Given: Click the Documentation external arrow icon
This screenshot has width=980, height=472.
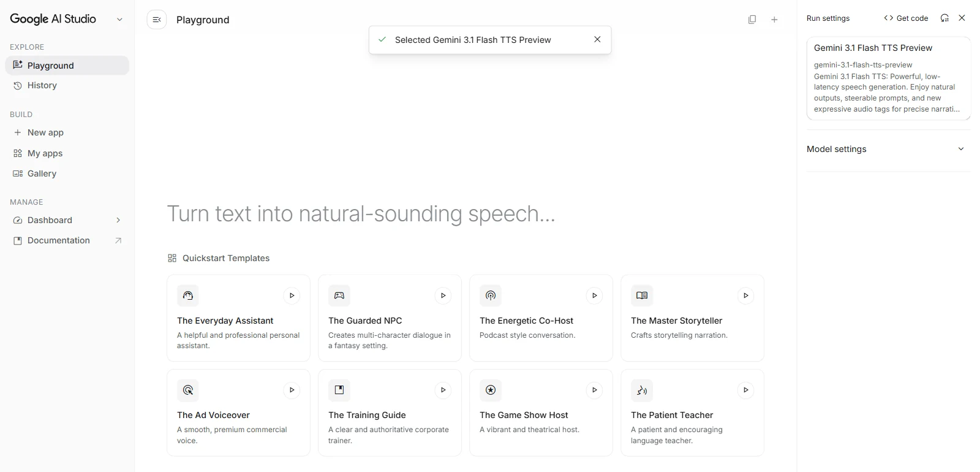Looking at the screenshot, I should pyautogui.click(x=118, y=240).
